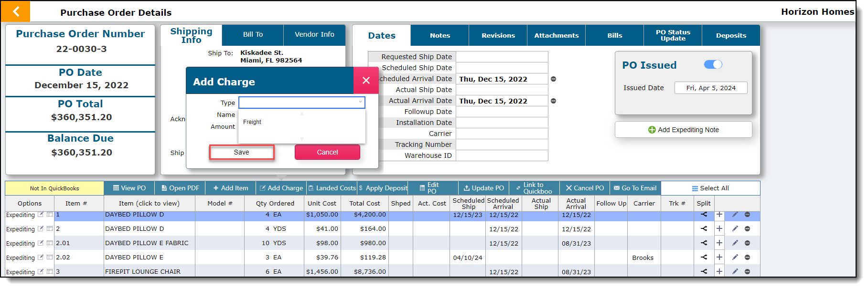Cancel the Add Charge dialog

tap(327, 152)
